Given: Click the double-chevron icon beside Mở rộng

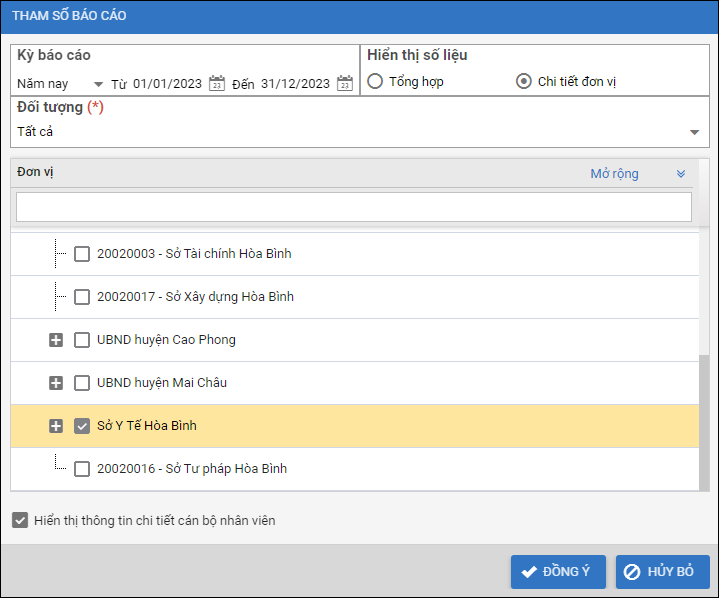Looking at the screenshot, I should [681, 174].
